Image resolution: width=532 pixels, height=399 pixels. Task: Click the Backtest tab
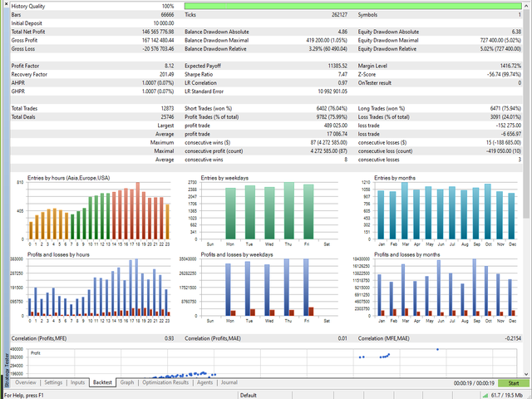tap(103, 382)
